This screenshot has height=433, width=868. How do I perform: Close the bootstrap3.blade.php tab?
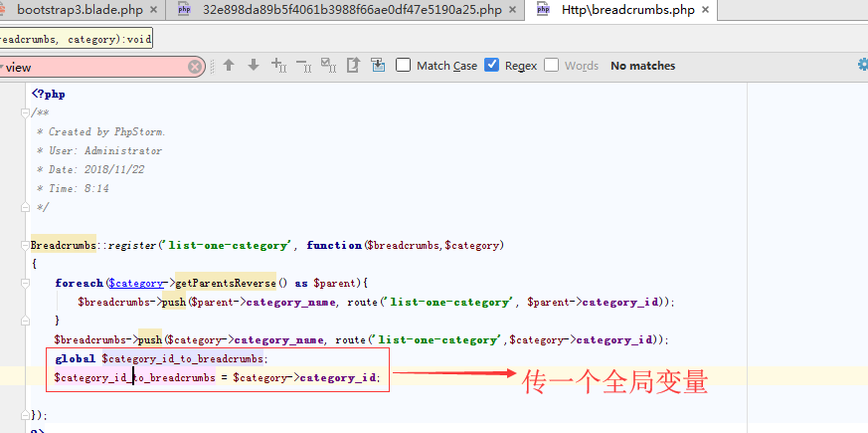coord(153,10)
